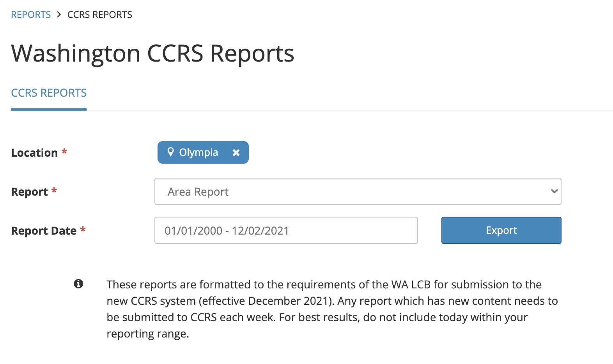Image resolution: width=613 pixels, height=364 pixels.
Task: Go to REPORTS via breadcrumb link
Action: pyautogui.click(x=31, y=15)
